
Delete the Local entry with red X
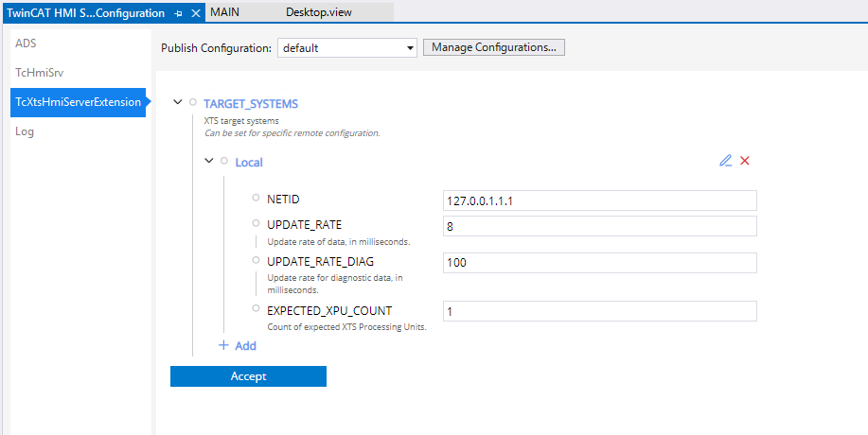pyautogui.click(x=745, y=161)
